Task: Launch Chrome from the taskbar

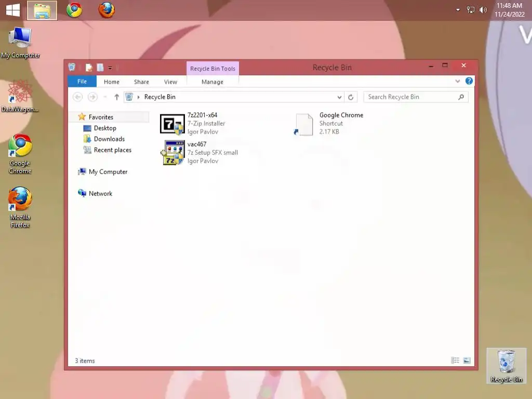Action: point(74,10)
